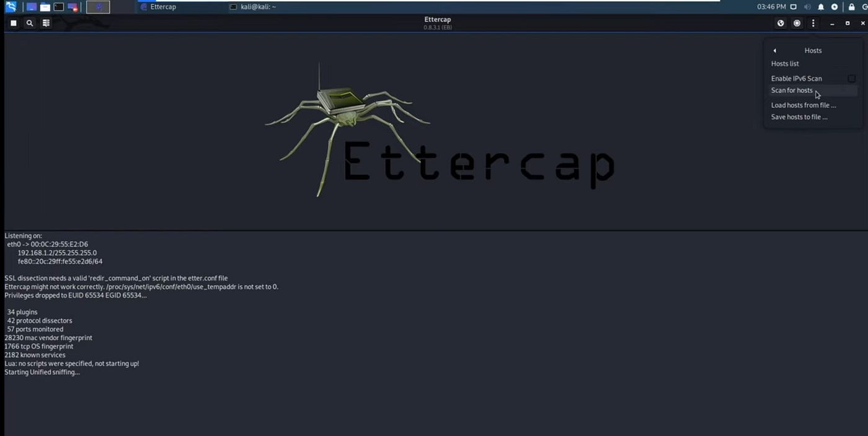Click the 'SSL dissection needs a valid' log line
868x436 pixels.
coord(116,278)
